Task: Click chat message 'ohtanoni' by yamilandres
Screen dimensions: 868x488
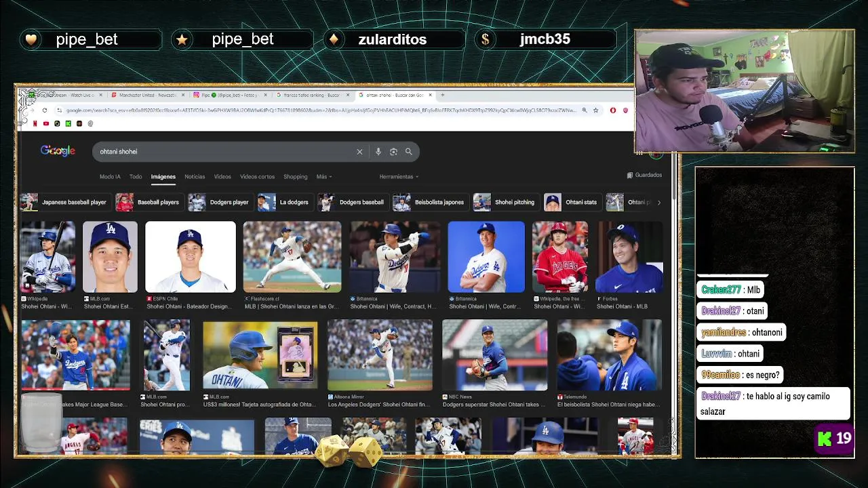Action: point(742,332)
